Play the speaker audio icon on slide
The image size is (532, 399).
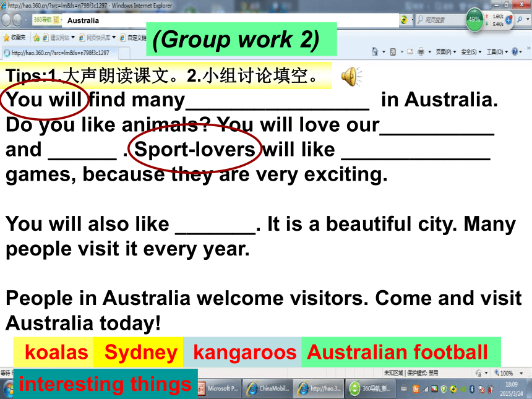click(351, 76)
